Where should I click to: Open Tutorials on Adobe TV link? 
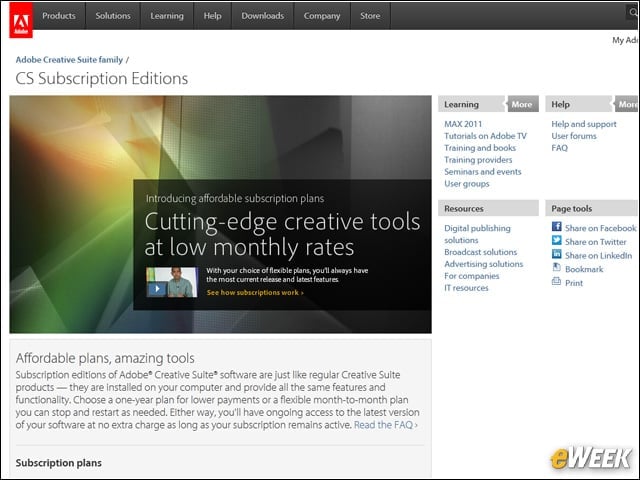(485, 136)
